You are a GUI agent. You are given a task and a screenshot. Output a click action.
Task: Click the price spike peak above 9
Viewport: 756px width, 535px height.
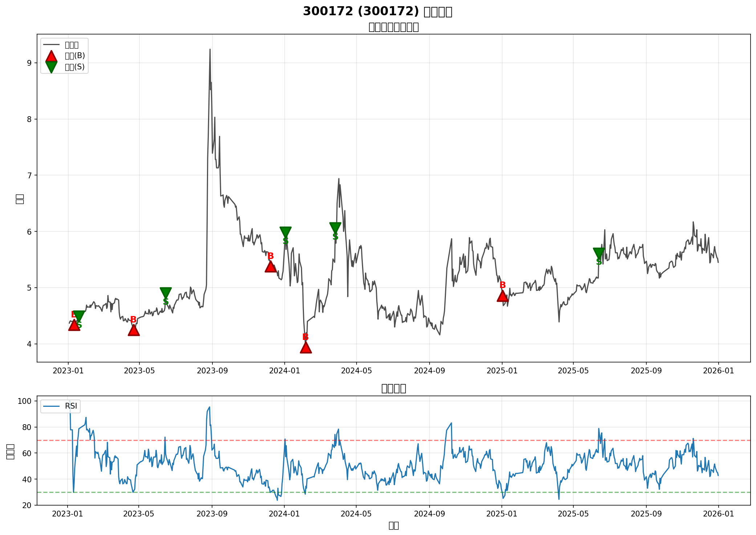210,50
